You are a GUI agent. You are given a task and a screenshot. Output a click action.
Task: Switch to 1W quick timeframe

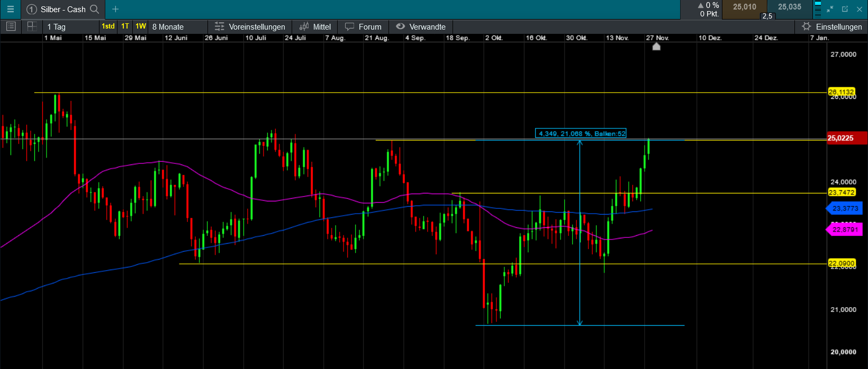point(140,26)
